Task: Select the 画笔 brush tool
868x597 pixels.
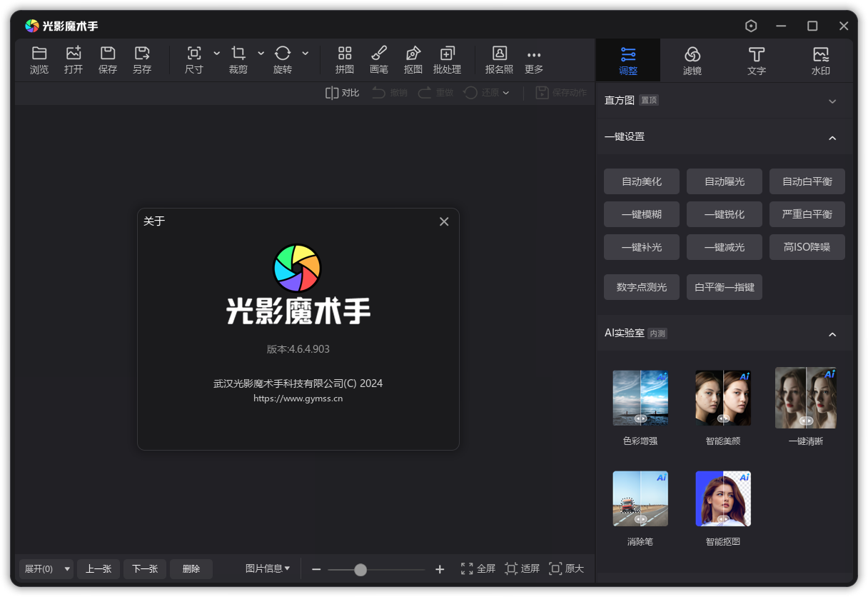Action: [379, 60]
